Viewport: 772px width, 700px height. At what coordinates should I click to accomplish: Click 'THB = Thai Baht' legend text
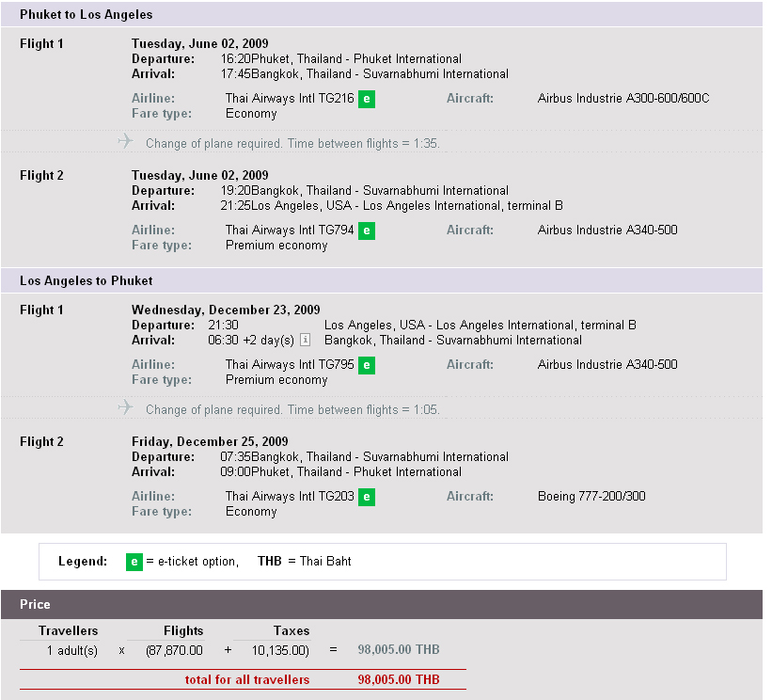[x=305, y=561]
